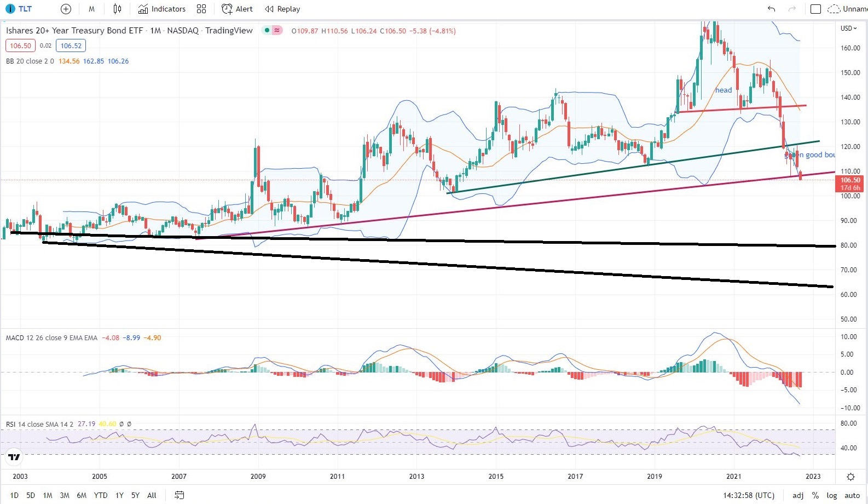Click the pink approximation icon in legend
Viewport: 868px width, 504px height.
point(277,30)
